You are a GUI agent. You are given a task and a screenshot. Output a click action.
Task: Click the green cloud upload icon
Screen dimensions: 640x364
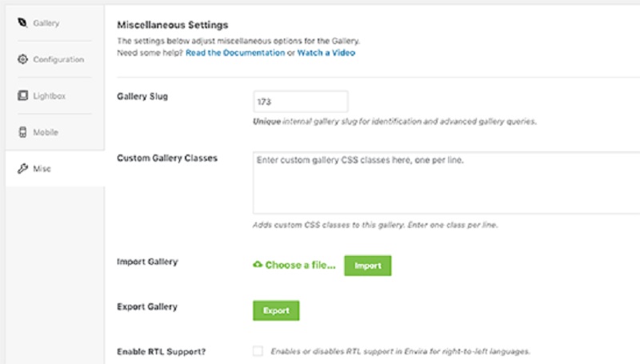point(257,265)
